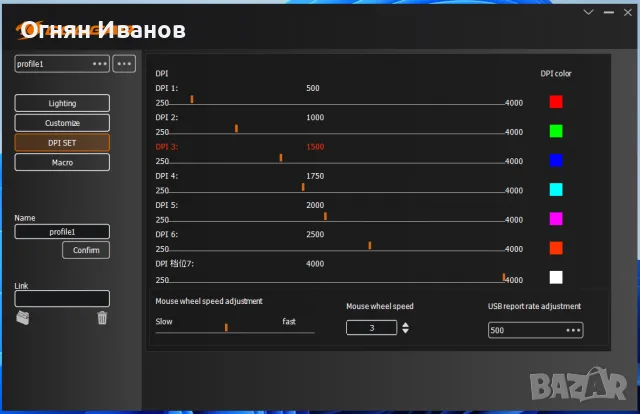
Task: Pick the cyan DPI 4 color swatch
Action: (x=556, y=189)
